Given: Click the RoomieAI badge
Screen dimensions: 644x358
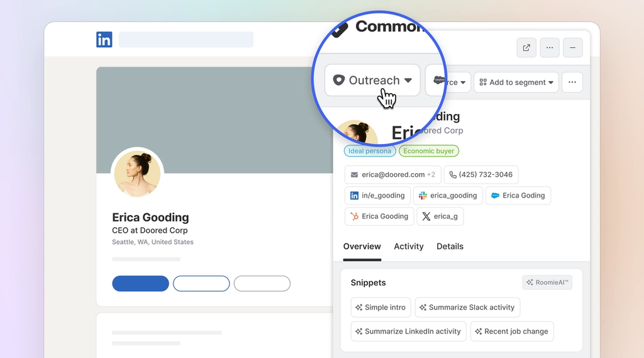Looking at the screenshot, I should (x=547, y=282).
